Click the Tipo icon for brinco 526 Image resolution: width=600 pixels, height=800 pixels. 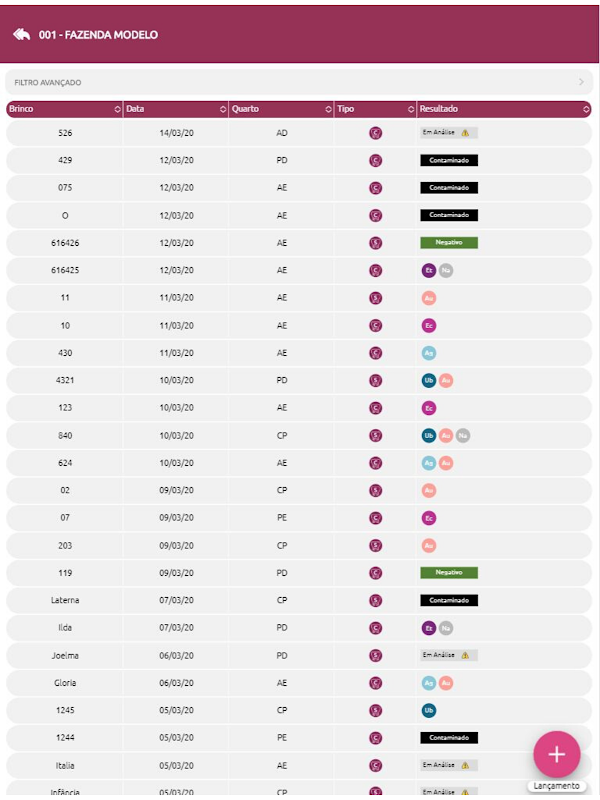pyautogui.click(x=375, y=133)
